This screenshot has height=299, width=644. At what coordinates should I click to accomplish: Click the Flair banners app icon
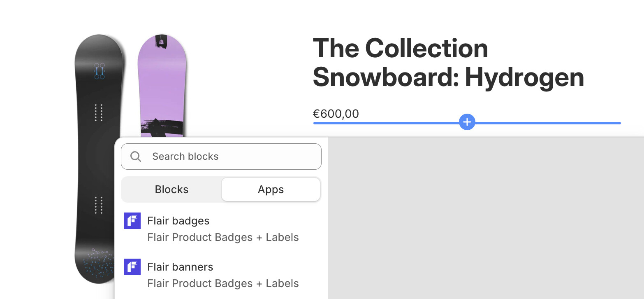(132, 267)
